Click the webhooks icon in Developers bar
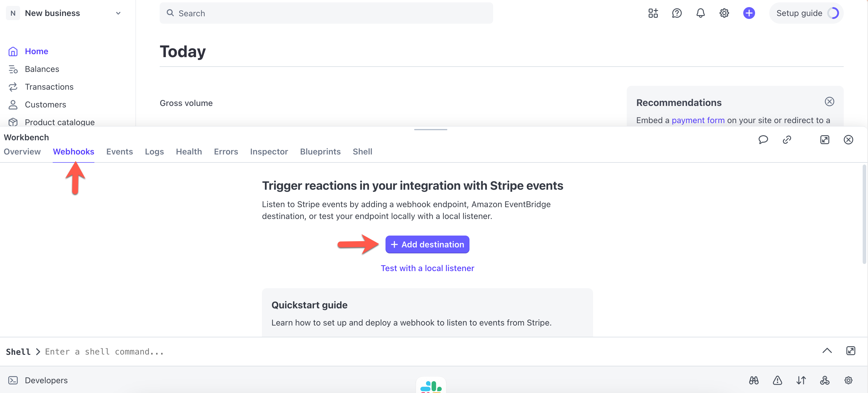Screen dimensions: 868x393 (x=824, y=380)
